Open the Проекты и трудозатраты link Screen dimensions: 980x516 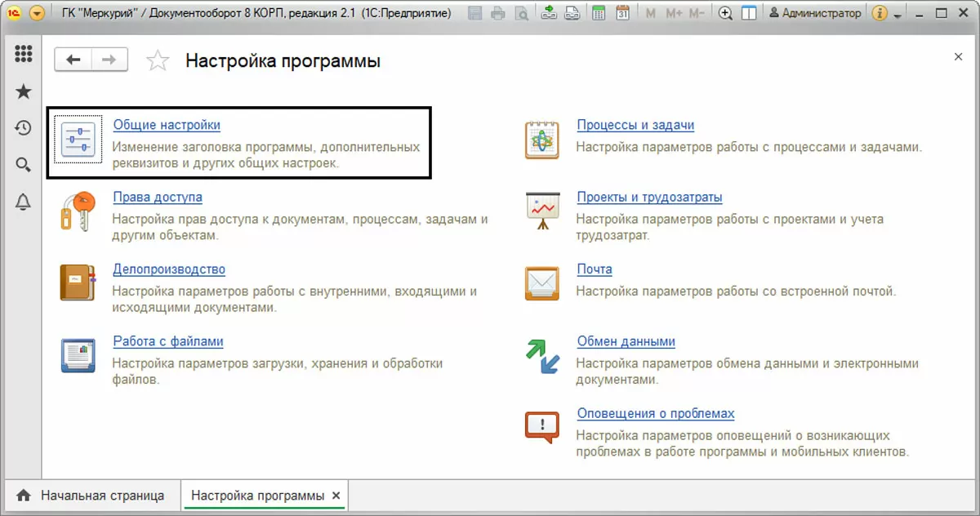[649, 197]
